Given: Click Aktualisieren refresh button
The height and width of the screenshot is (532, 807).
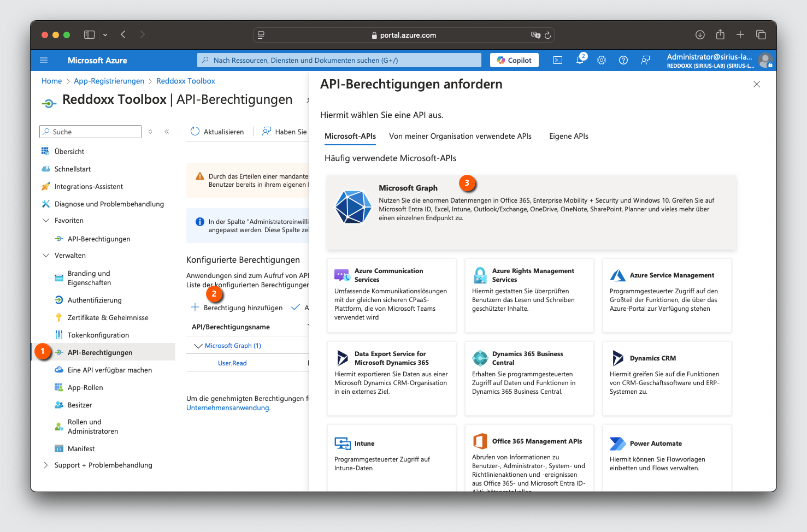Looking at the screenshot, I should click(217, 132).
